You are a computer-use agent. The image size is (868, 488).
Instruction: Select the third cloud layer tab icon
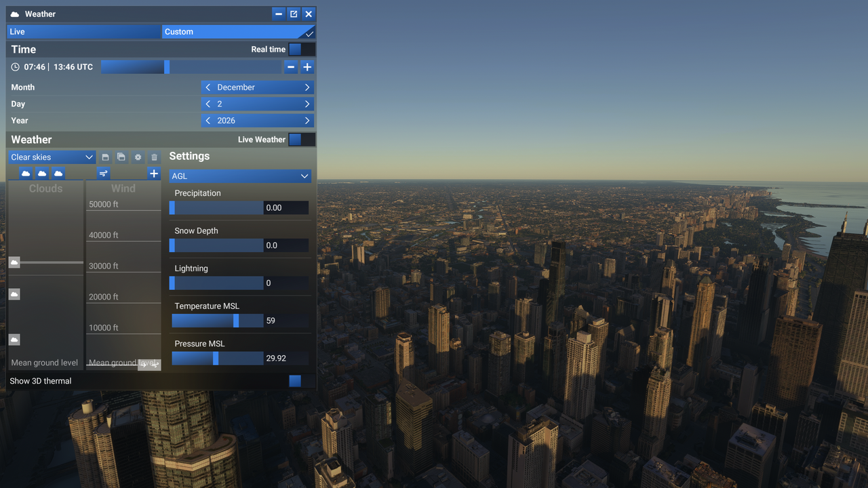click(x=58, y=174)
